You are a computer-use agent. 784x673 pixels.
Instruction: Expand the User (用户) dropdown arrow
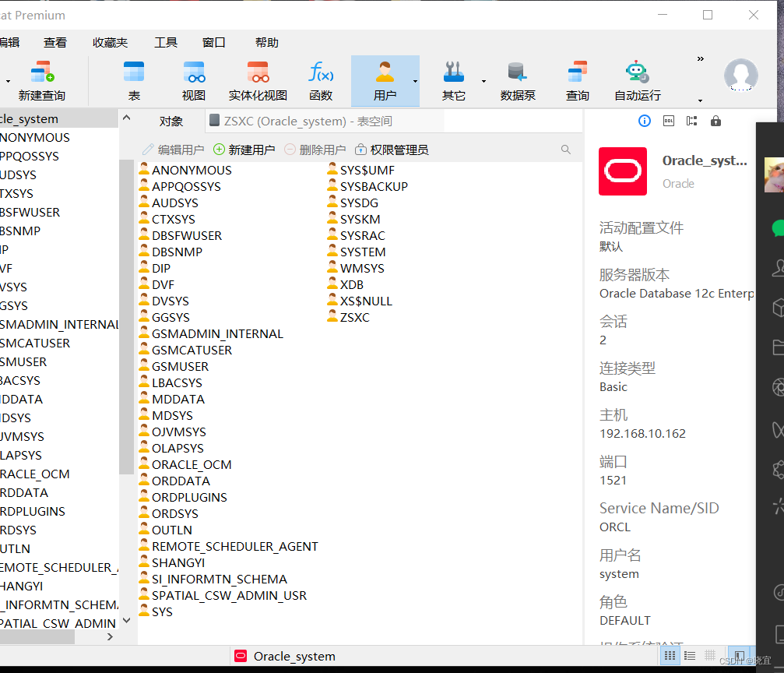pos(415,81)
